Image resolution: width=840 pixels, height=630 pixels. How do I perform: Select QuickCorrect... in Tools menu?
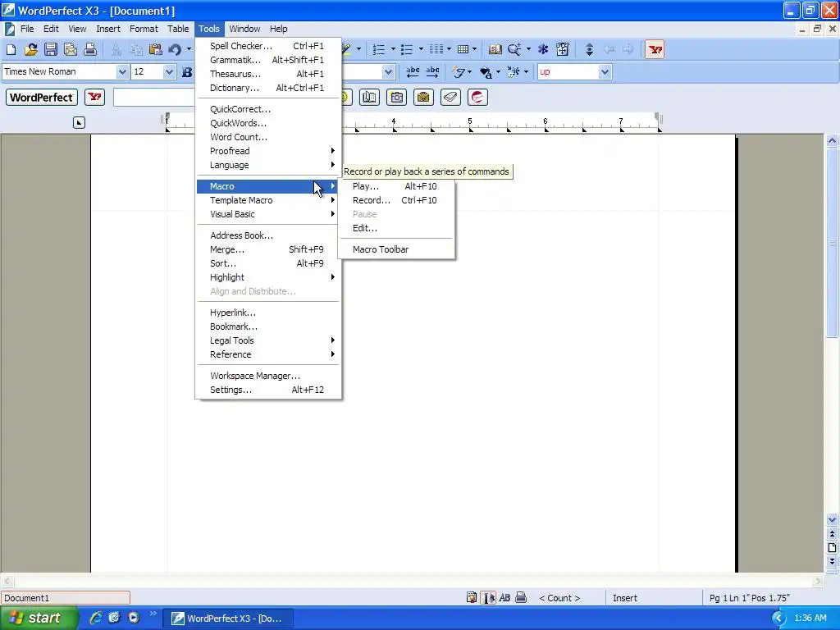268,109
